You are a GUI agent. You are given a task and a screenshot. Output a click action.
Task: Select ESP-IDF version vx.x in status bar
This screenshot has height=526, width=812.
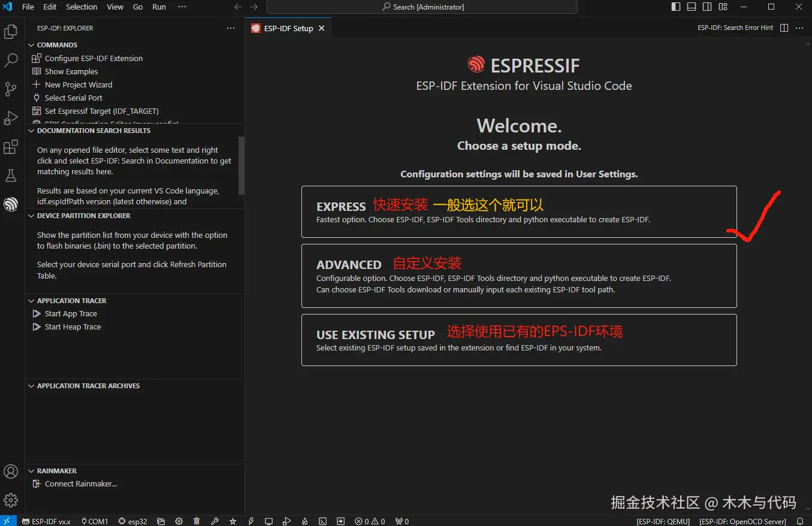pyautogui.click(x=46, y=521)
